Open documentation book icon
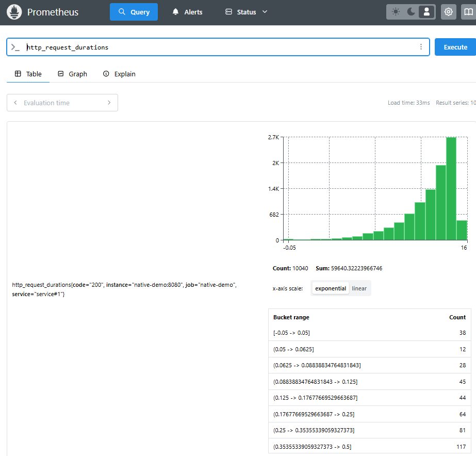Screen dimensions: 476x456 [468, 12]
